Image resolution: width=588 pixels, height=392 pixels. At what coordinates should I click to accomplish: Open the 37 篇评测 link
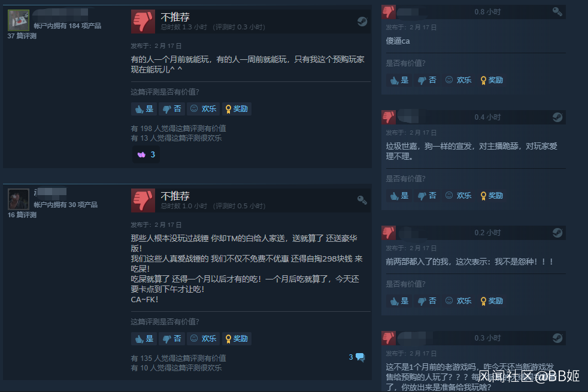click(x=22, y=36)
